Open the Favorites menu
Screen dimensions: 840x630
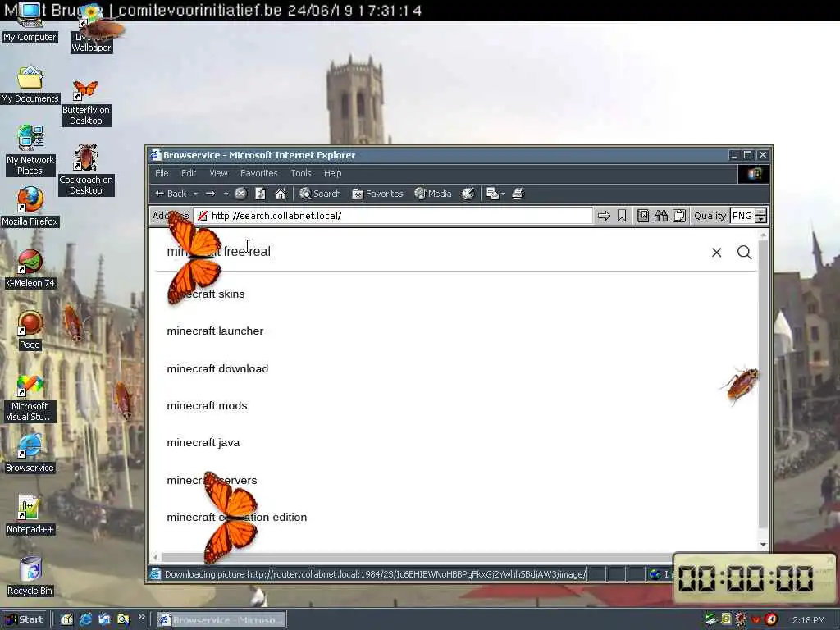(258, 173)
